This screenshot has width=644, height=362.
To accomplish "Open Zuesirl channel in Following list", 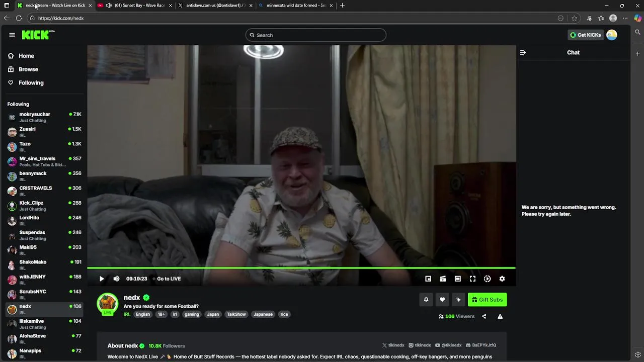I will coord(44,132).
